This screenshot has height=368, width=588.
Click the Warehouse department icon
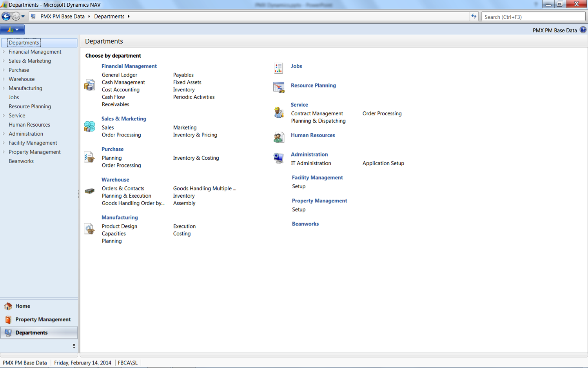(89, 191)
